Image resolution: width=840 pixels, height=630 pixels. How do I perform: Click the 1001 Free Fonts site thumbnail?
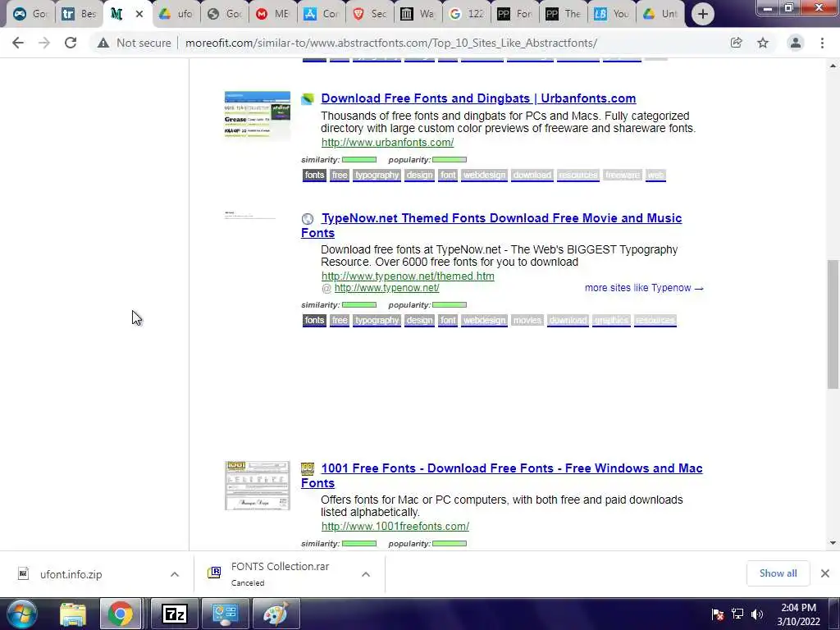257,486
